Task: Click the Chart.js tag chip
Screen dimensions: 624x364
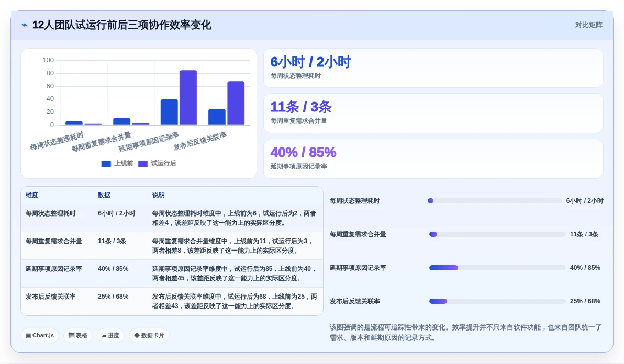Action: [x=40, y=335]
